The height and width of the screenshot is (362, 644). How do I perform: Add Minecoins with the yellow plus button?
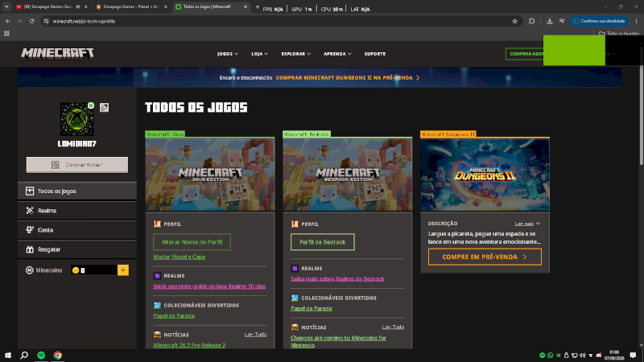[123, 270]
